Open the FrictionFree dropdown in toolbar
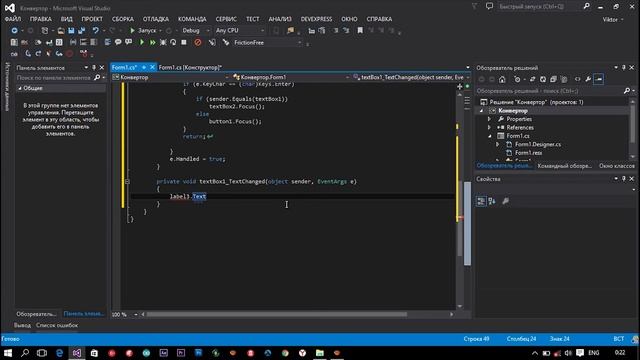Viewport: 640px width, 360px height. pos(267,42)
